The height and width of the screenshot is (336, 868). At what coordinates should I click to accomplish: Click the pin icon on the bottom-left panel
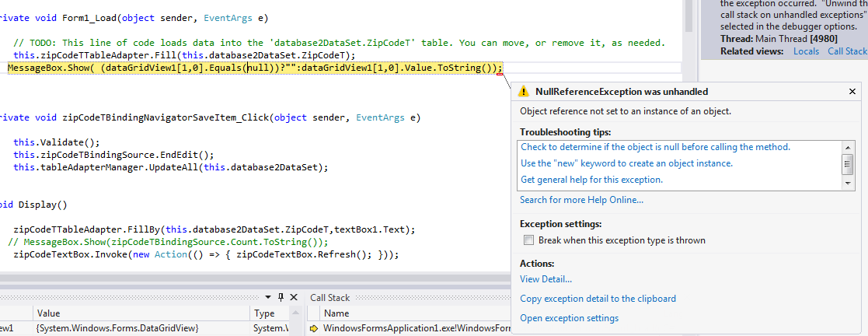click(x=281, y=297)
